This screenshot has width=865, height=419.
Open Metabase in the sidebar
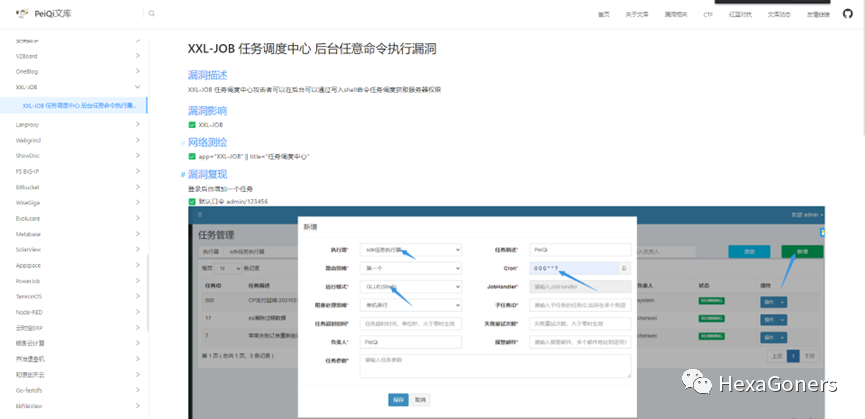pyautogui.click(x=28, y=234)
